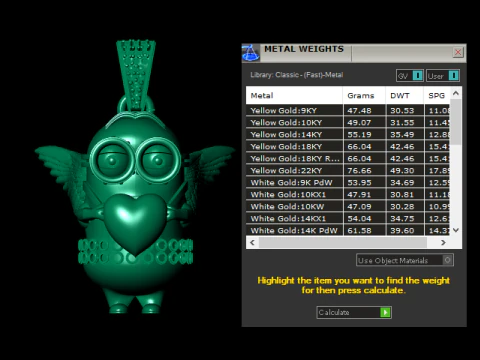Select the White Gold:10KX1 row
480x360 pixels.
point(348,194)
